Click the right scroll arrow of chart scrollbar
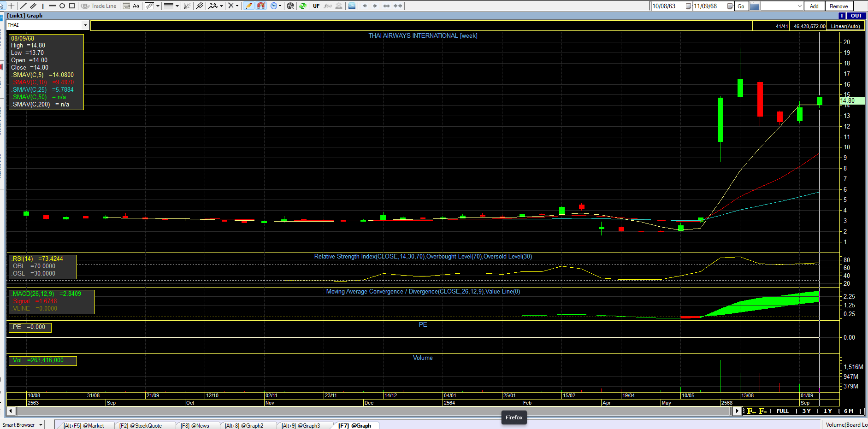The image size is (868, 429). (x=737, y=411)
